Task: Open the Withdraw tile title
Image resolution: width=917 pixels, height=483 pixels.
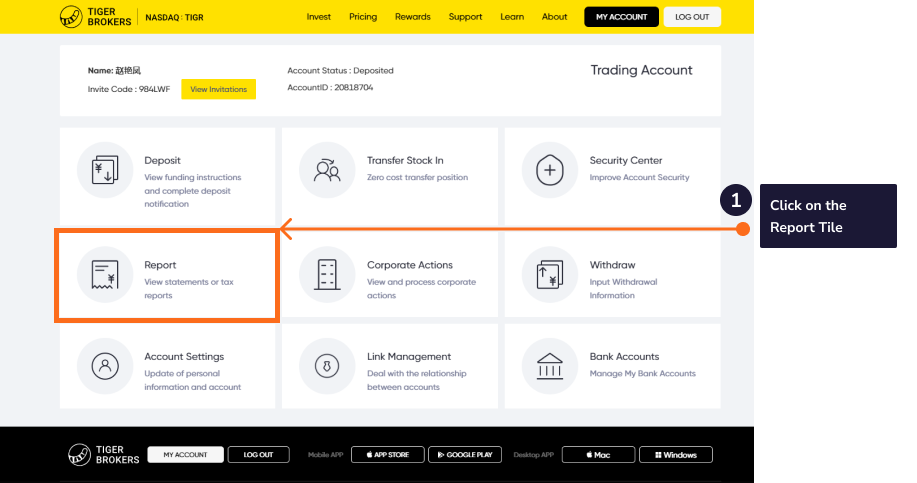Action: 612,265
